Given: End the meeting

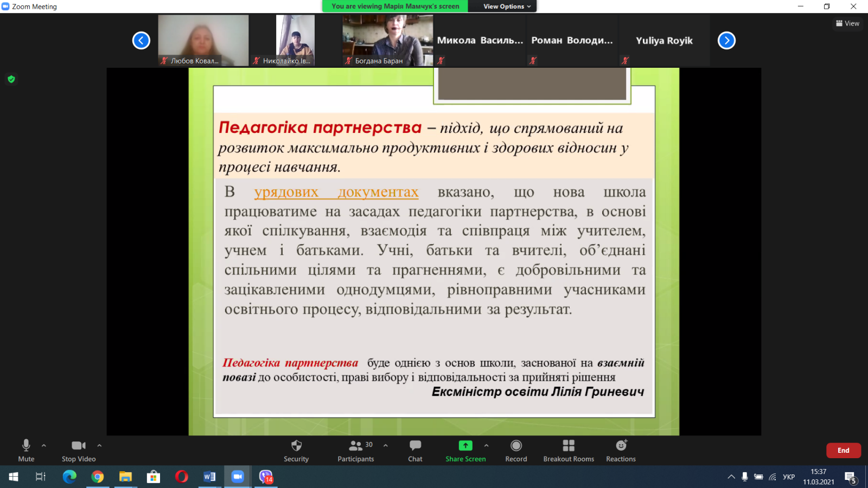Looking at the screenshot, I should tap(843, 450).
